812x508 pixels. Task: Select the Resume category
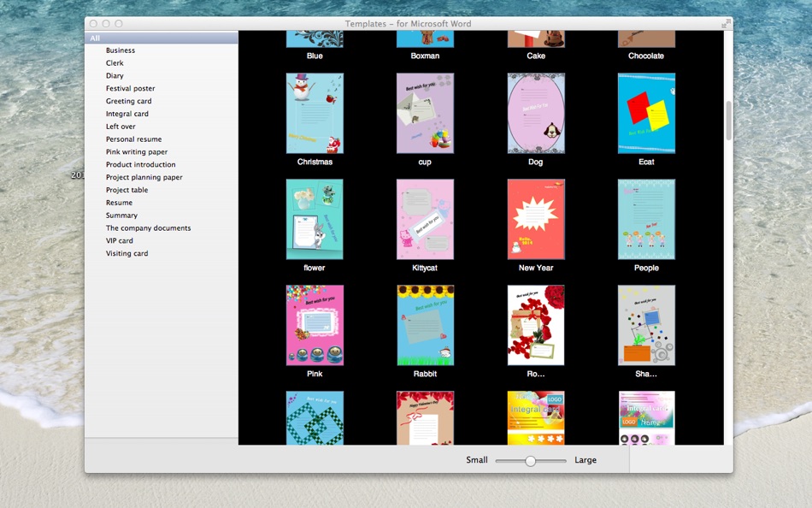coord(119,203)
